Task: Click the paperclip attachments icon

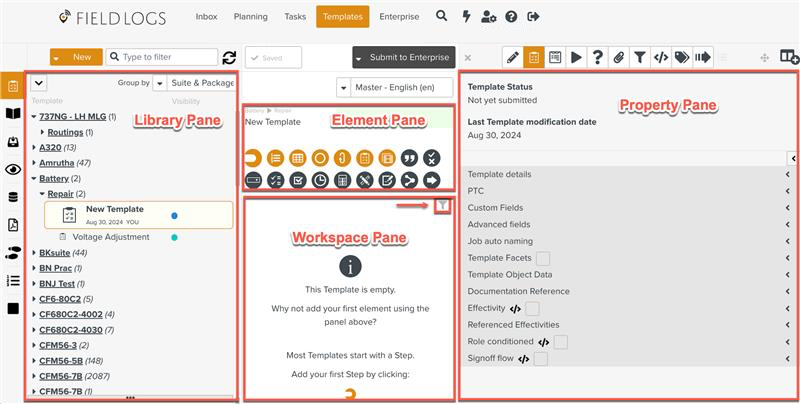Action: pos(619,58)
